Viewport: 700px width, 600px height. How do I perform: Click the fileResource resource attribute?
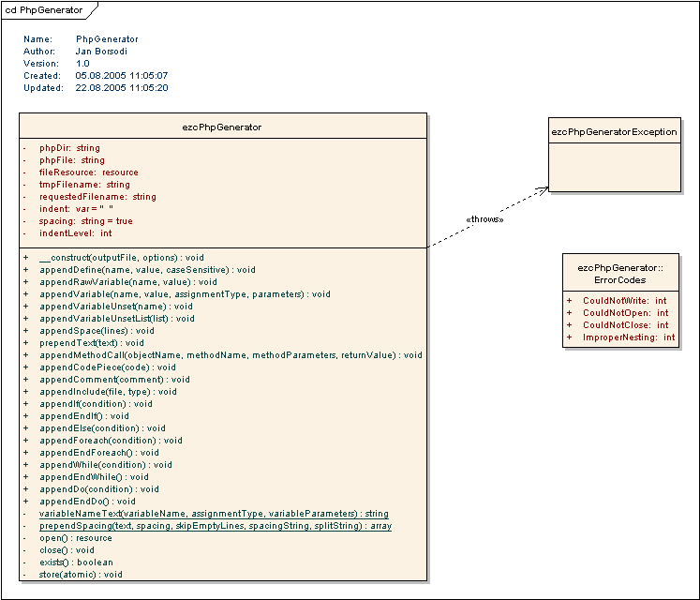(88, 172)
